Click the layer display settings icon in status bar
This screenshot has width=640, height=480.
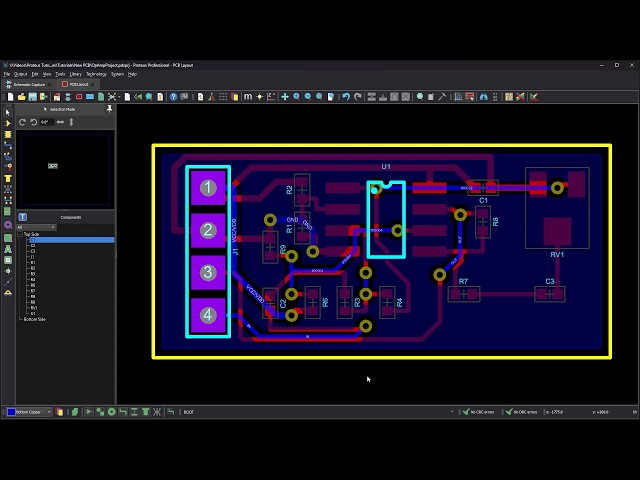pyautogui.click(x=59, y=412)
